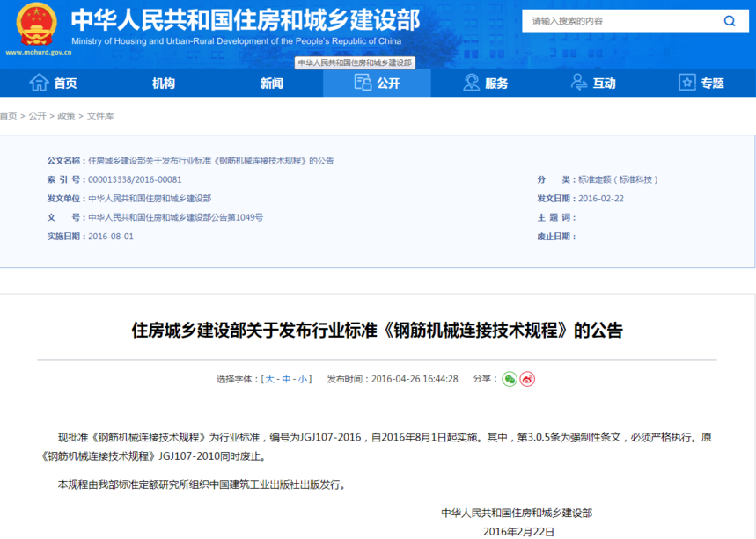Click 文件库 in the breadcrumb

pyautogui.click(x=100, y=116)
